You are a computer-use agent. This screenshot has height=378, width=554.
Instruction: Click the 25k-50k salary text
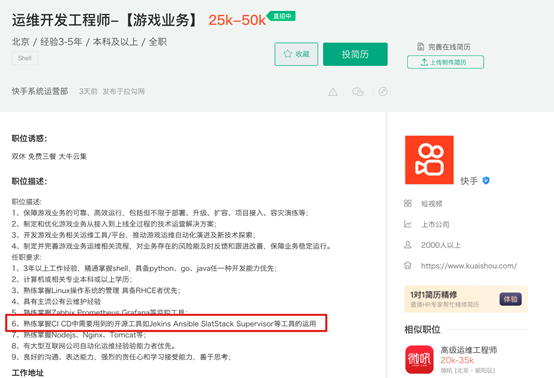coord(237,20)
